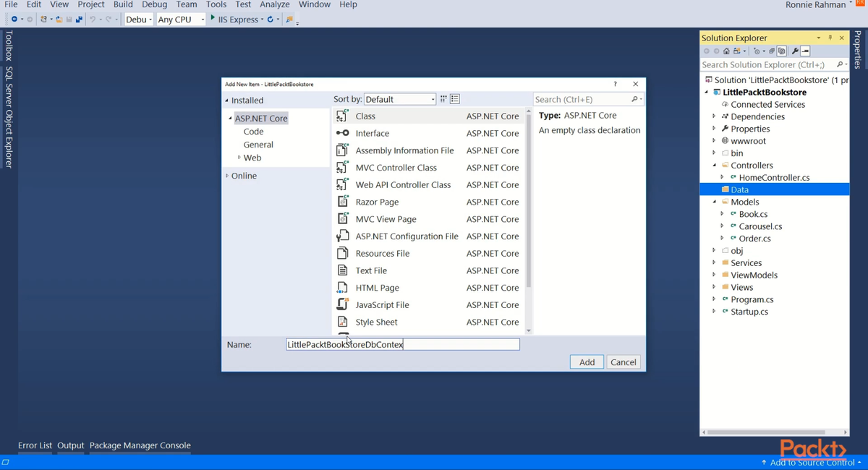This screenshot has width=868, height=470.
Task: Pin the Solution Explorer panel
Action: click(830, 38)
